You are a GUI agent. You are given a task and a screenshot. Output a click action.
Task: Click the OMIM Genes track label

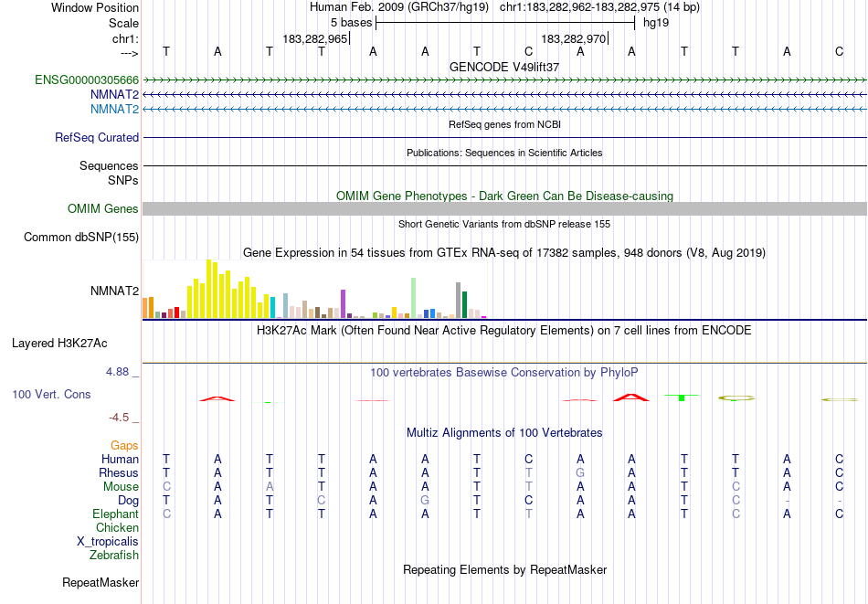[x=103, y=208]
